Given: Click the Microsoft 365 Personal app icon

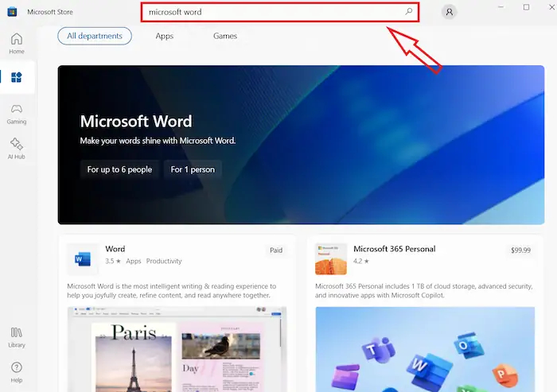Looking at the screenshot, I should pos(330,259).
